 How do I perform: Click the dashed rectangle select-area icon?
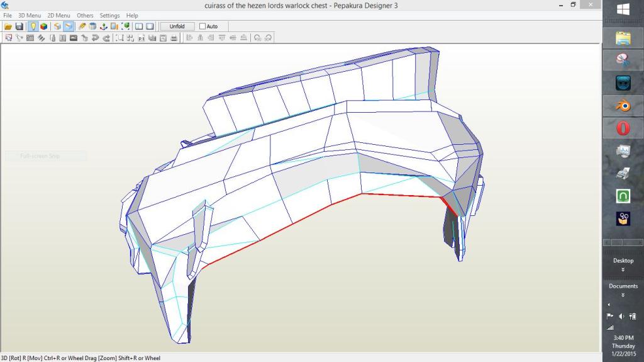pyautogui.click(x=119, y=38)
